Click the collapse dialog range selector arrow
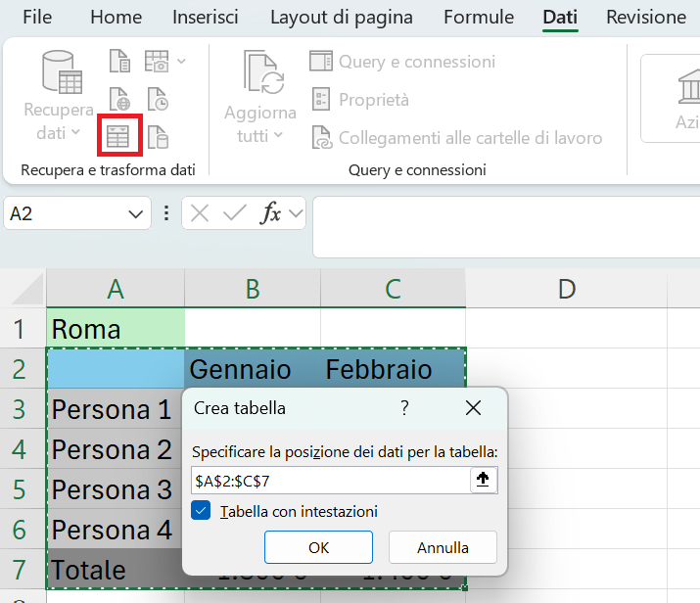This screenshot has height=603, width=700. (x=483, y=480)
